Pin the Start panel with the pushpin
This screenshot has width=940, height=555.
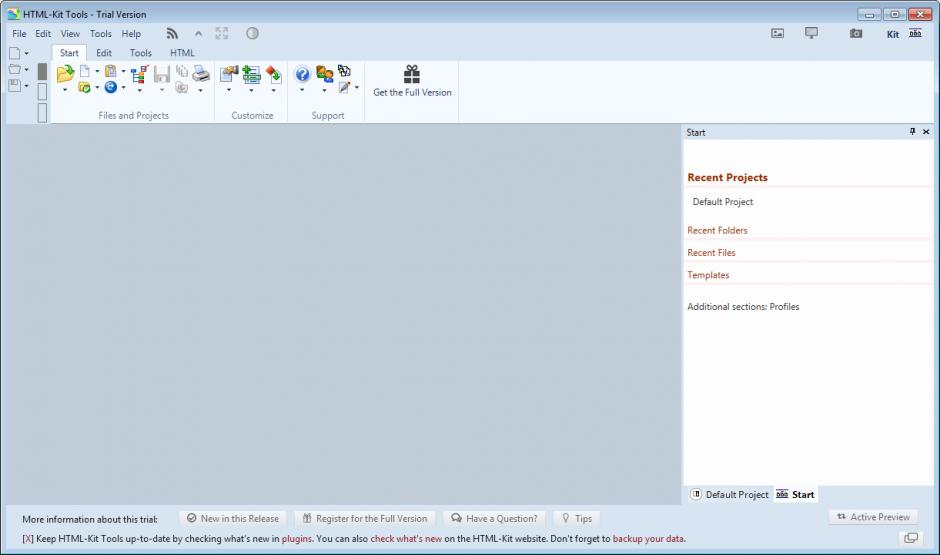pyautogui.click(x=912, y=131)
